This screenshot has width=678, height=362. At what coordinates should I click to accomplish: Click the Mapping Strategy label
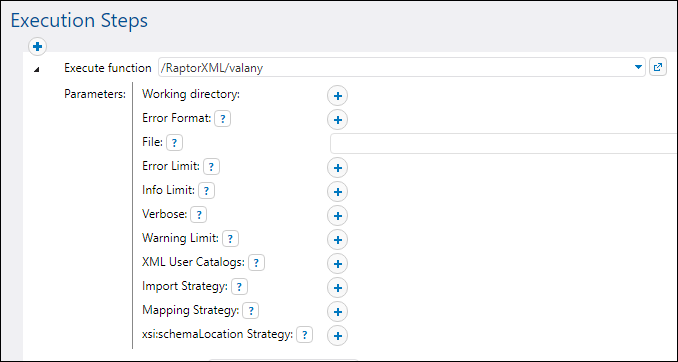(191, 310)
